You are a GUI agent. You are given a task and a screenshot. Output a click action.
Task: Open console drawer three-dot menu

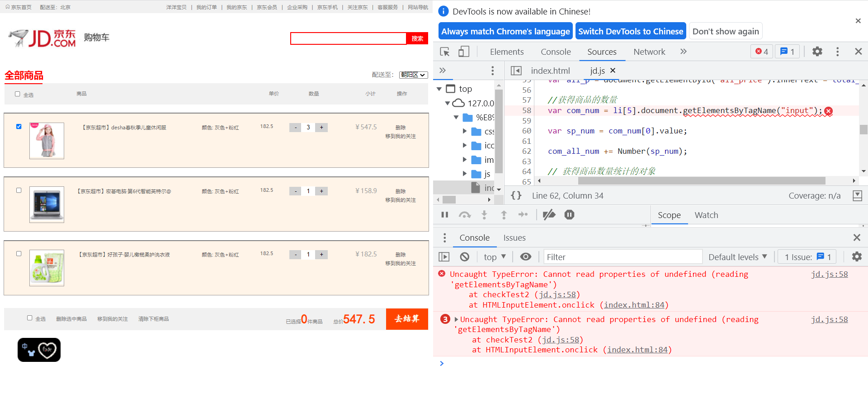click(x=445, y=238)
